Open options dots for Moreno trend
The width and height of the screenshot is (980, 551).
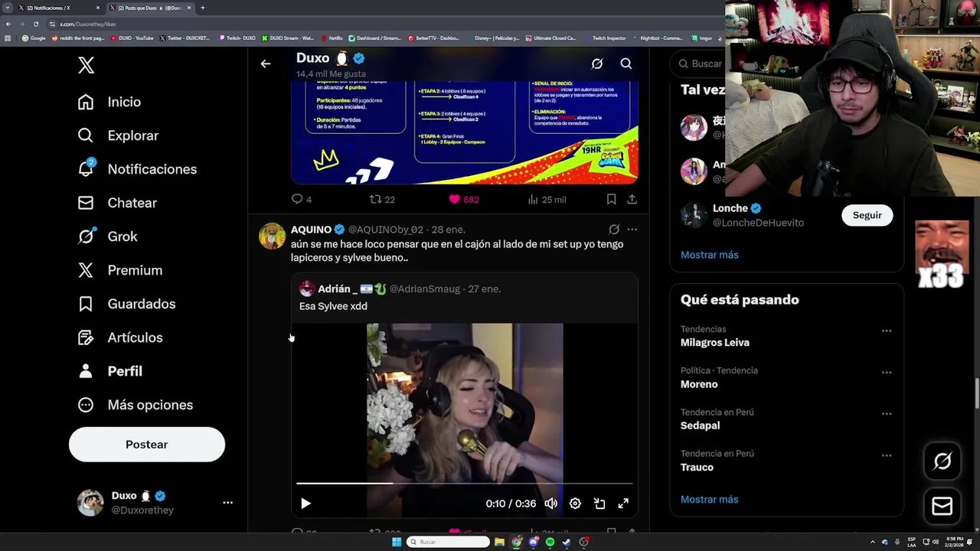click(x=887, y=373)
